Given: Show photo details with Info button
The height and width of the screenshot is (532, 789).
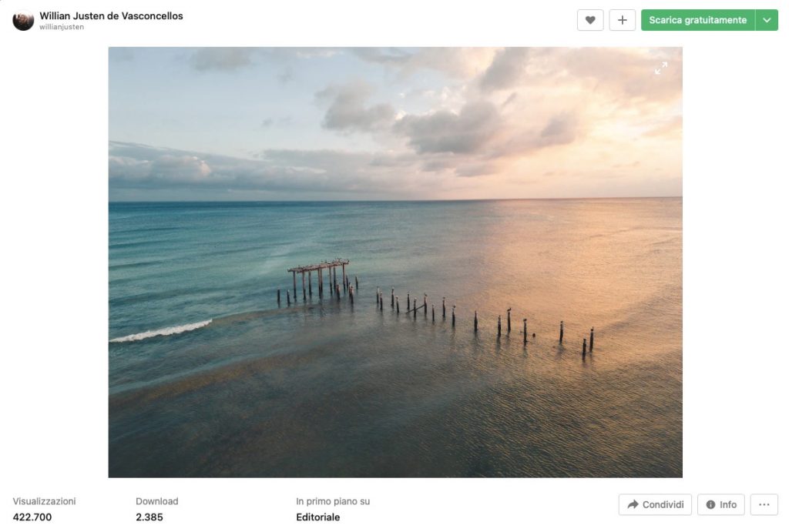Looking at the screenshot, I should [720, 504].
